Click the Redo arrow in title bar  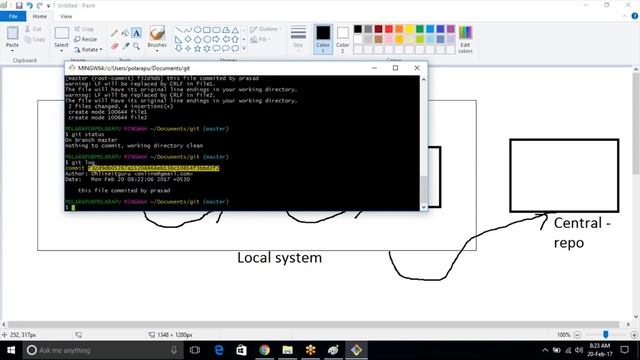[x=40, y=5]
